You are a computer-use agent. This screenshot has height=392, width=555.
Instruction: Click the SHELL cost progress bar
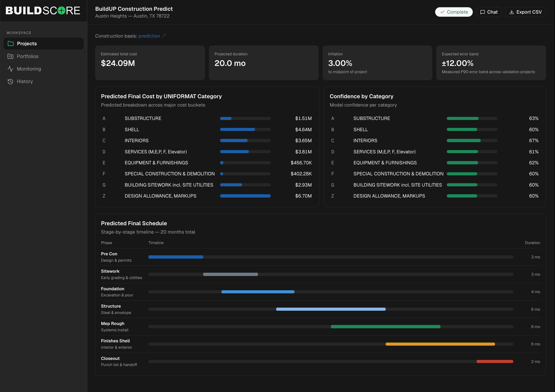[x=245, y=129]
